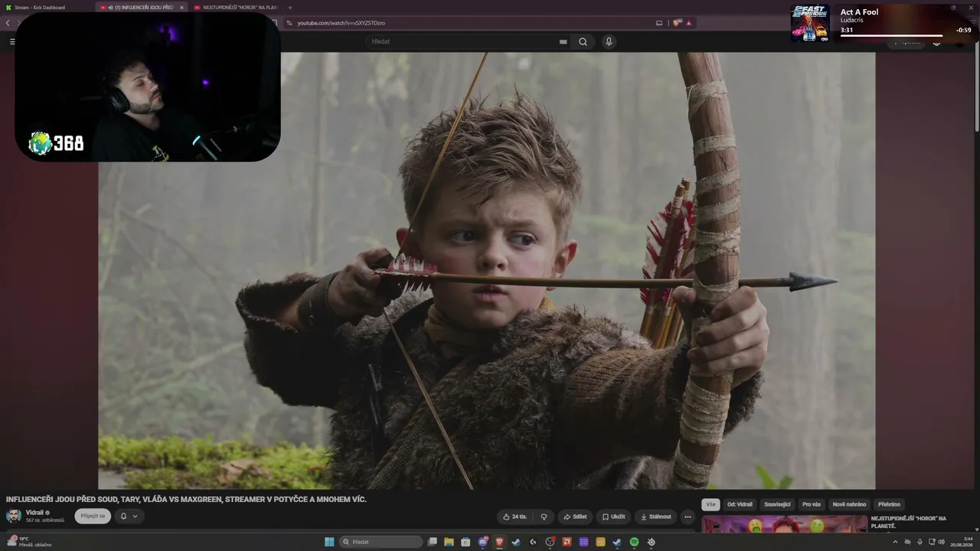The width and height of the screenshot is (980, 551).
Task: Click the Připojit se button
Action: pos(93,516)
